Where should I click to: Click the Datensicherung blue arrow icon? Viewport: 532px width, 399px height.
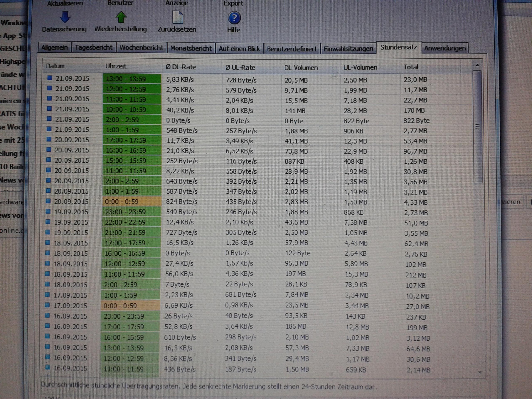(65, 17)
